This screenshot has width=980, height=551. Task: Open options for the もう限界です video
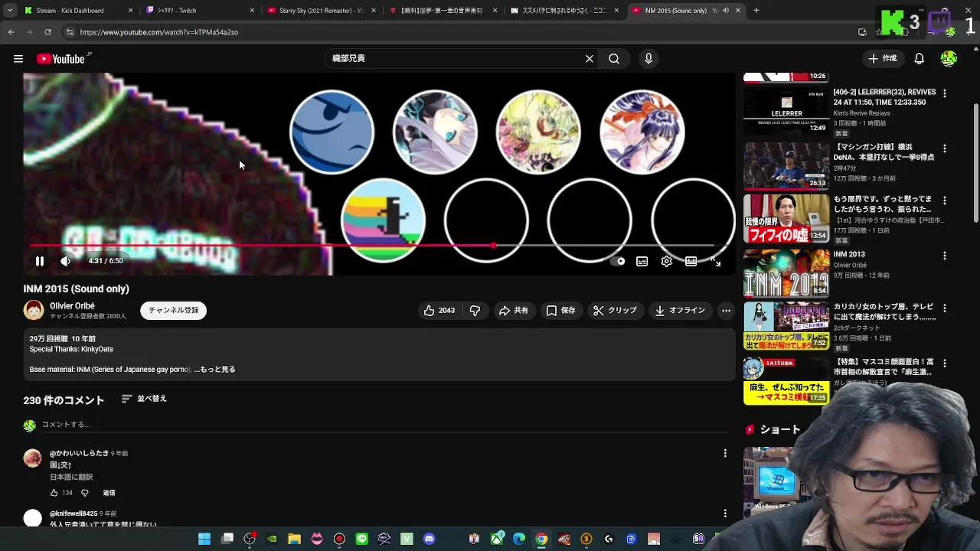(944, 201)
